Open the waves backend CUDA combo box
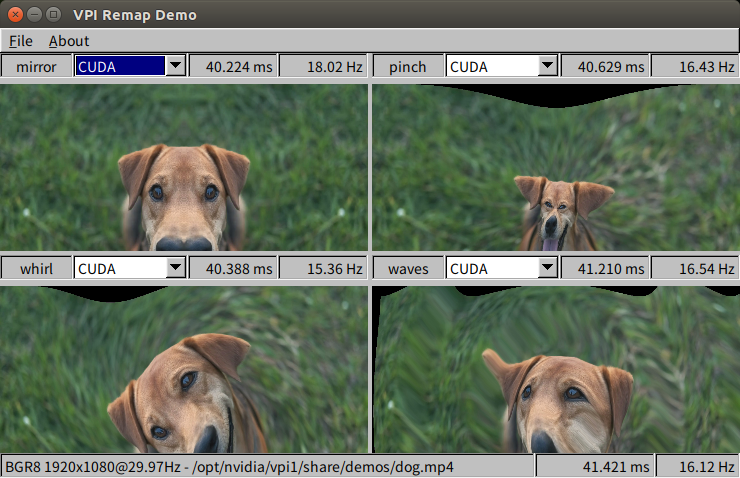This screenshot has height=478, width=740. (x=502, y=268)
